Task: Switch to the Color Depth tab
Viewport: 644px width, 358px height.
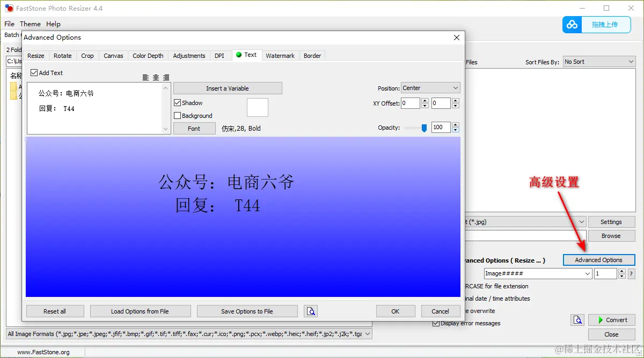Action: coord(148,56)
